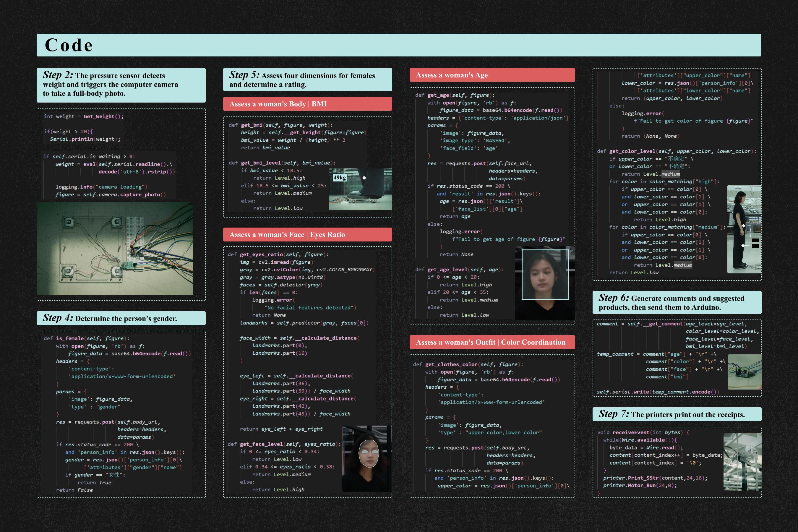Click the white dot marker beside 49kg
This screenshot has width=798, height=532.
[364, 178]
